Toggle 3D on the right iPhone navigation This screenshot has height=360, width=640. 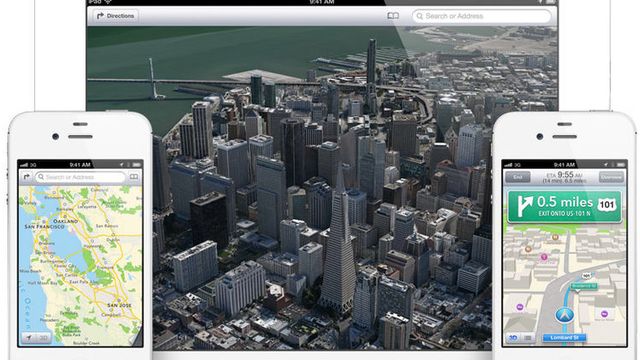[513, 338]
